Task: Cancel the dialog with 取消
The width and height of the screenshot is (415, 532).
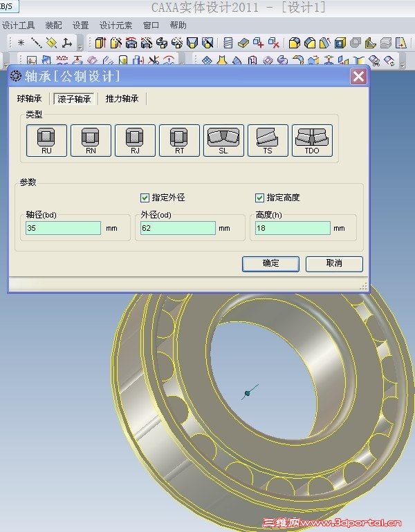Action: [x=334, y=264]
